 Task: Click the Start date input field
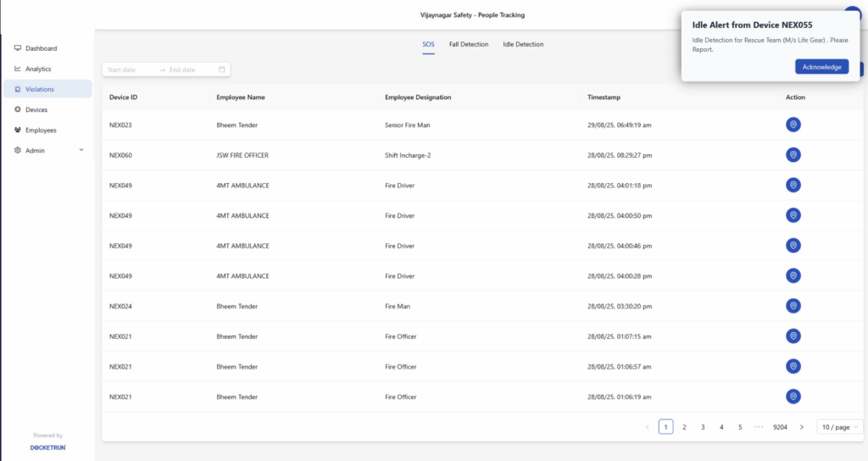130,69
